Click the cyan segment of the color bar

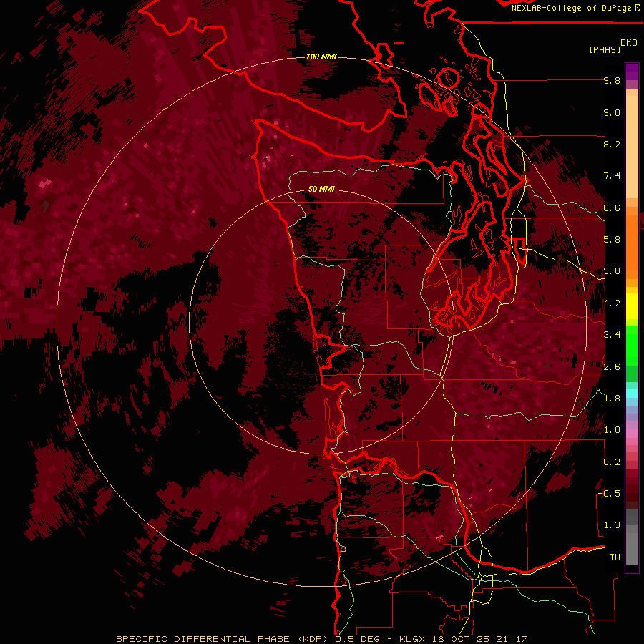coord(632,394)
